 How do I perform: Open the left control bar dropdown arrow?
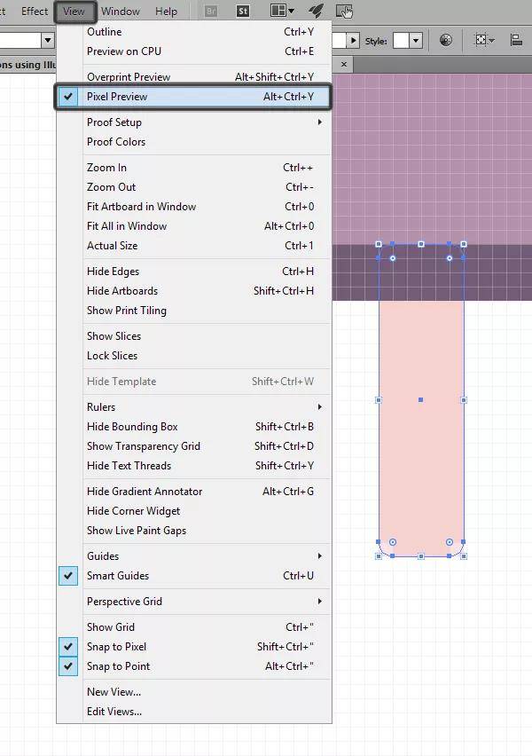48,40
